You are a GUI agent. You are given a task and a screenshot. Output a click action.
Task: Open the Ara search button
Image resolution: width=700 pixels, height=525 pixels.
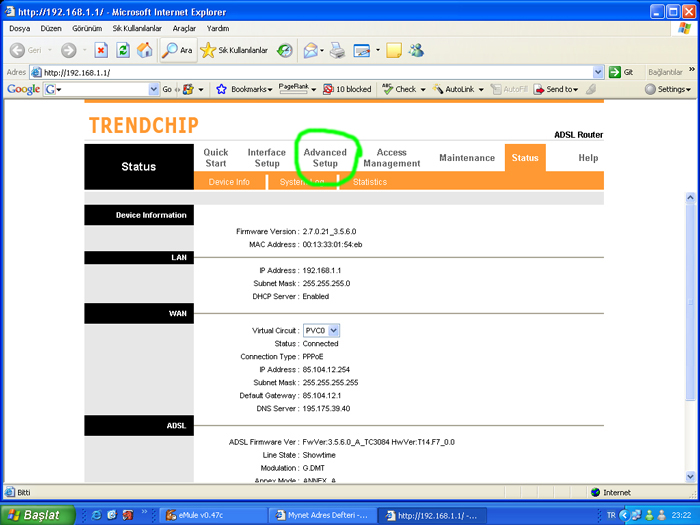(x=178, y=50)
